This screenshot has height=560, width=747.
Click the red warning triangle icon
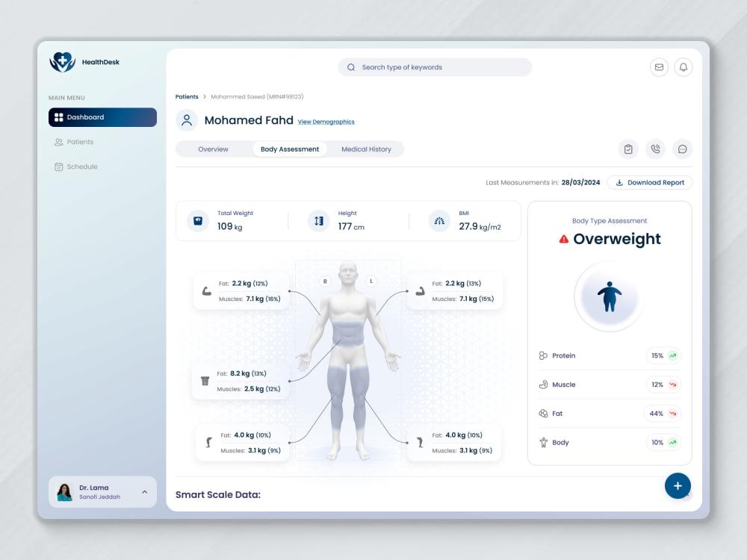(x=563, y=239)
